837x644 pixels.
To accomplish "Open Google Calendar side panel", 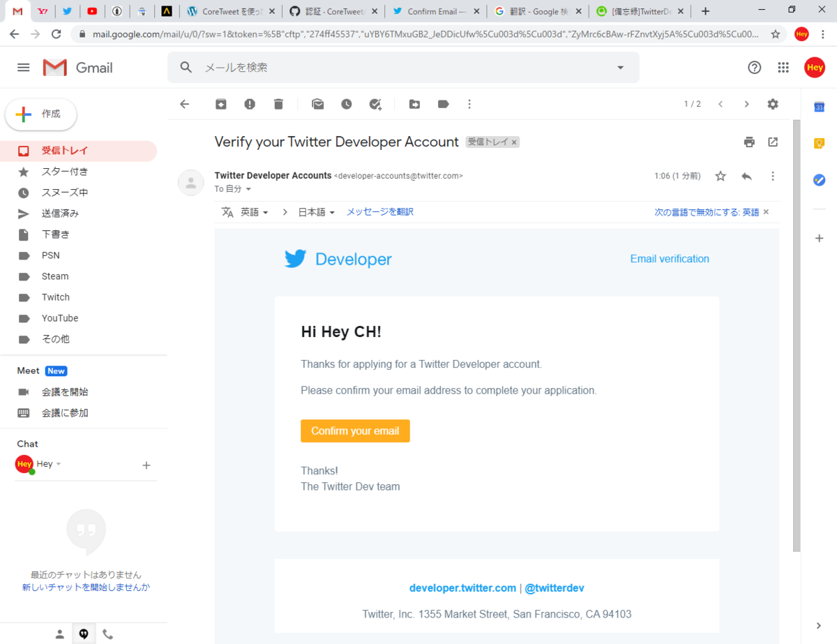I will coord(820,107).
